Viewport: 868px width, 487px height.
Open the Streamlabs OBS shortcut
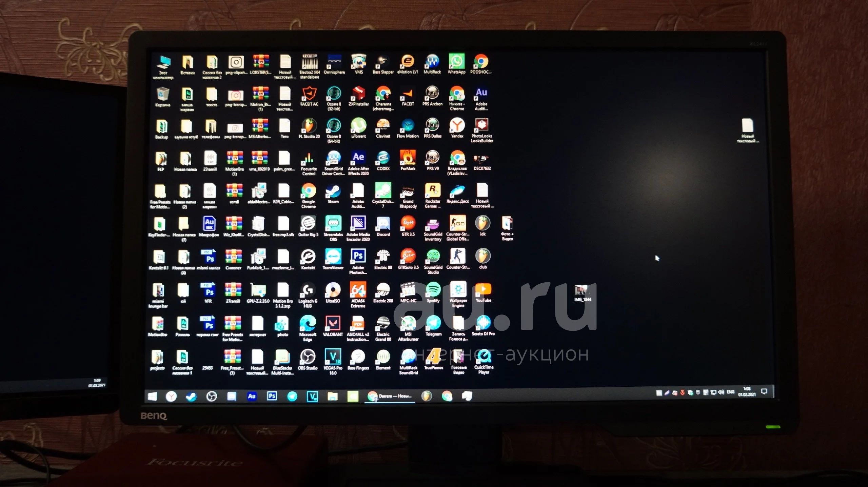click(x=333, y=228)
